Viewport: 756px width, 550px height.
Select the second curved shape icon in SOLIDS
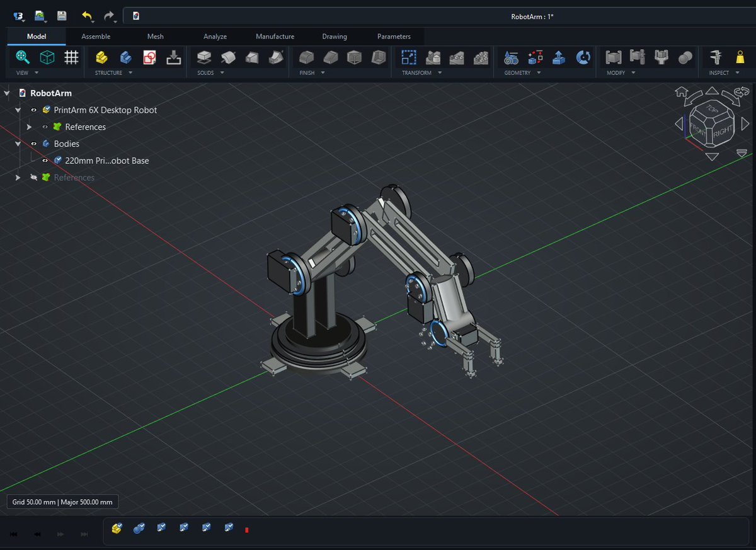227,57
